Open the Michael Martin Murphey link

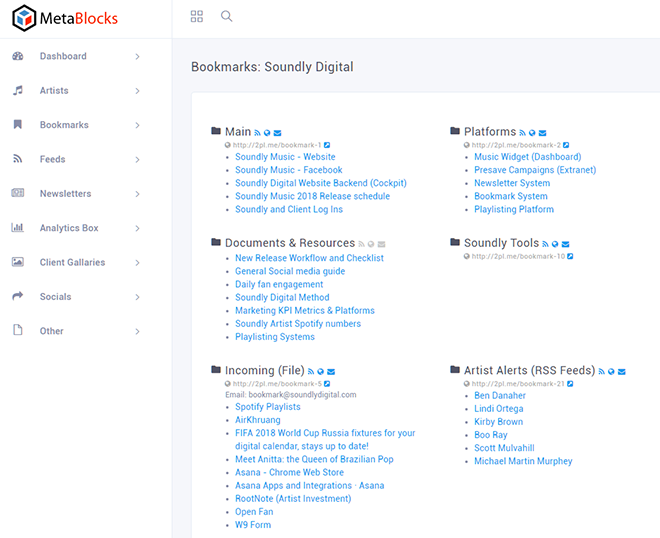tap(523, 461)
